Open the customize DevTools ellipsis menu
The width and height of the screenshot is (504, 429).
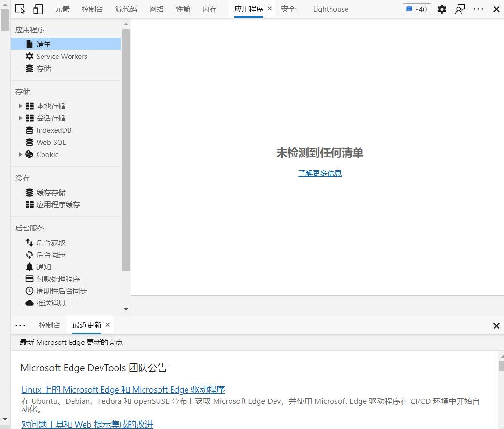click(x=478, y=9)
